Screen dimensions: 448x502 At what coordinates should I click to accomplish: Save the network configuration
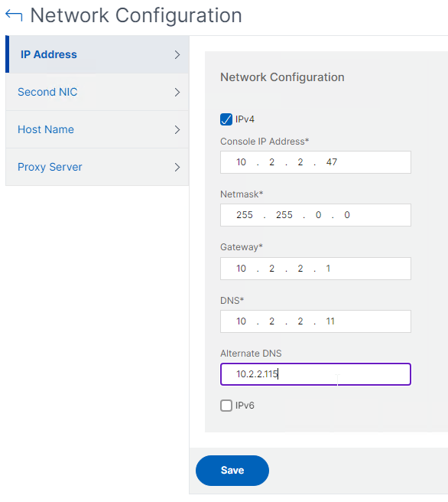[x=232, y=471]
